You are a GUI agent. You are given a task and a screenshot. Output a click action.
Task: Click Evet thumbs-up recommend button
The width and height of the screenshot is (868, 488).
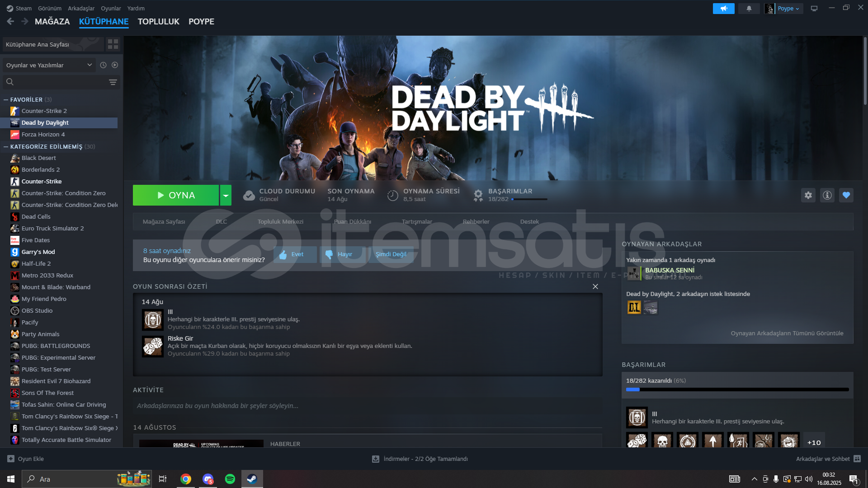pos(295,254)
